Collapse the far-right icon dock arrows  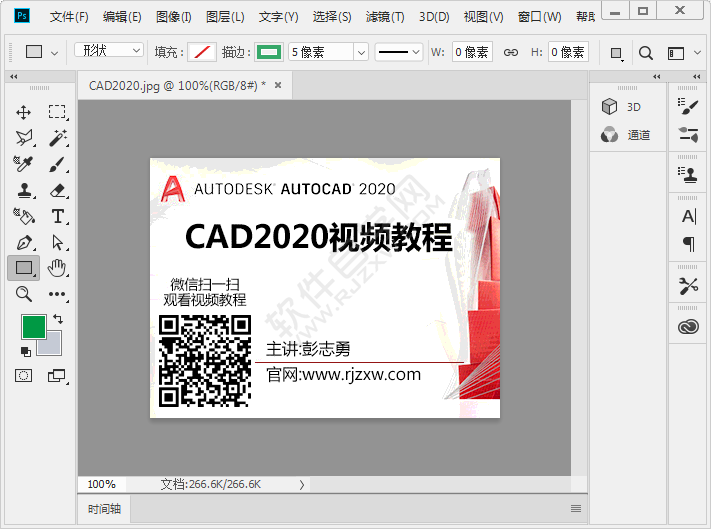(x=697, y=77)
